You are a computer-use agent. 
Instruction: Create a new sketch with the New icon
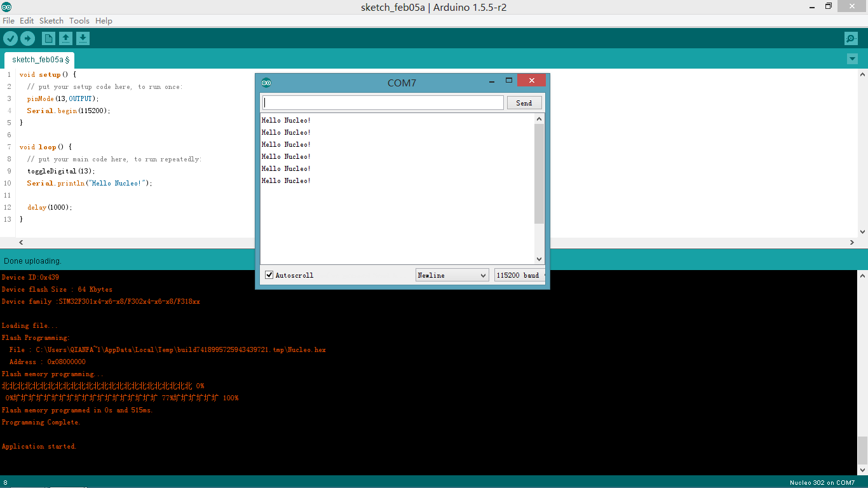coord(48,39)
